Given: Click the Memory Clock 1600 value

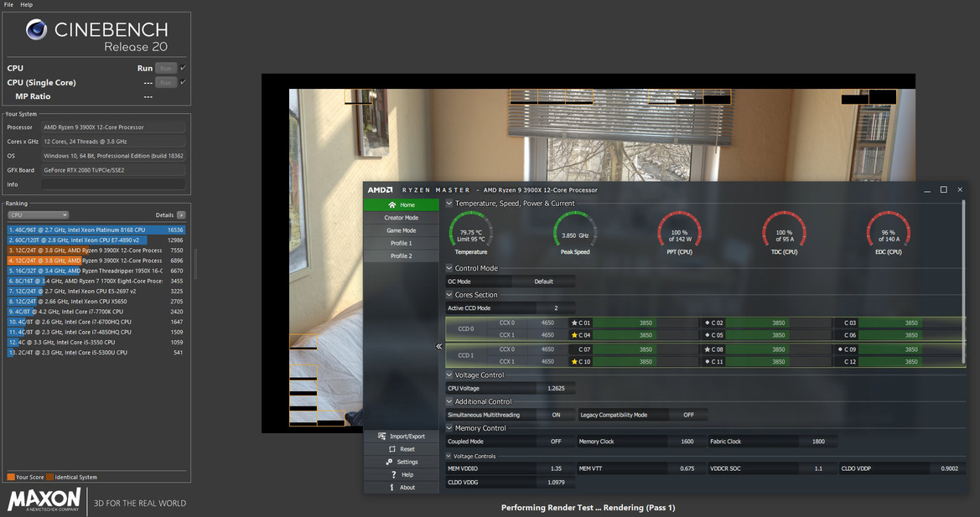Looking at the screenshot, I should (687, 442).
